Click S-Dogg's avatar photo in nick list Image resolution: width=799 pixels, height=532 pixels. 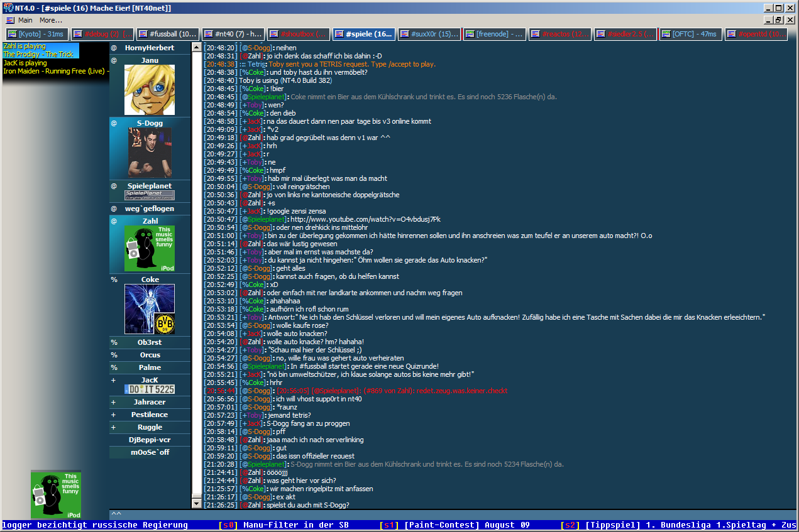(150, 153)
